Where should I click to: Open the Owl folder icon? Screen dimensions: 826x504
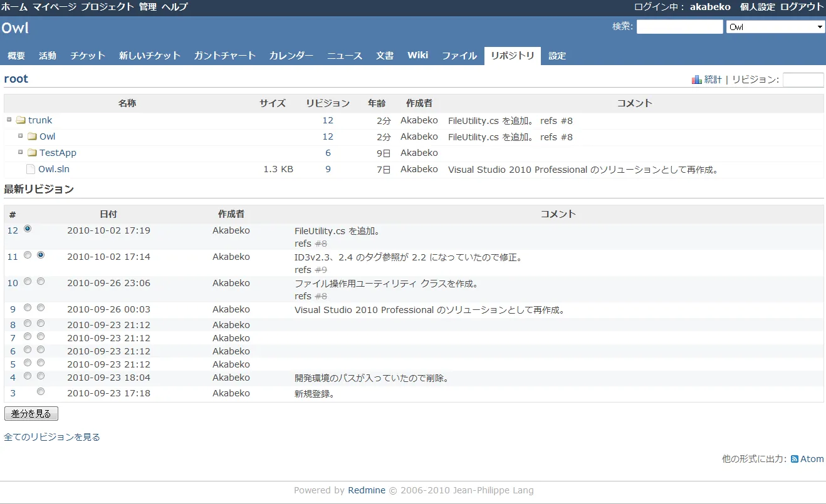coord(32,136)
